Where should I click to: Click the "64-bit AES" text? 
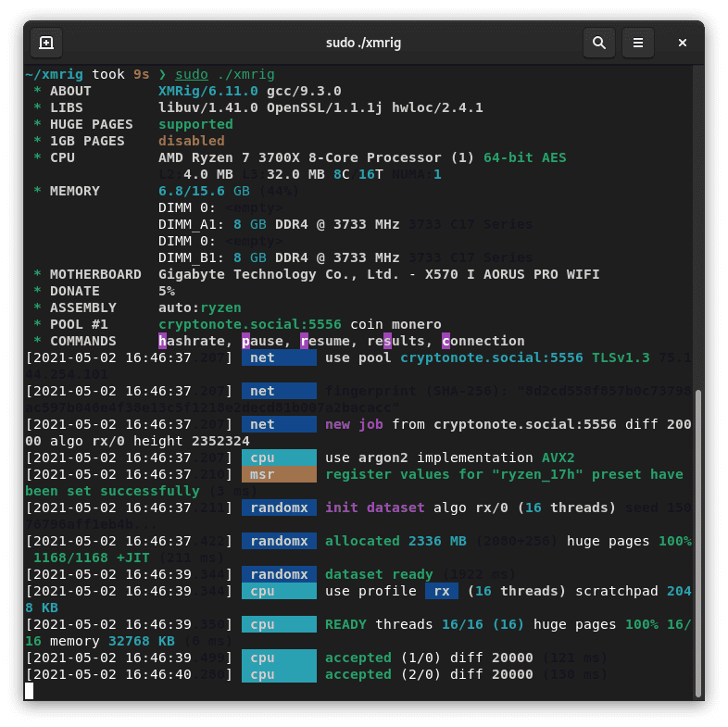(x=524, y=157)
